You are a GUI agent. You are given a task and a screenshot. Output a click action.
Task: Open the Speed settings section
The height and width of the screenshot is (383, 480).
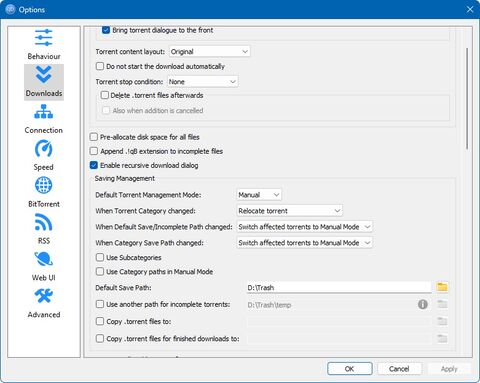coord(44,156)
